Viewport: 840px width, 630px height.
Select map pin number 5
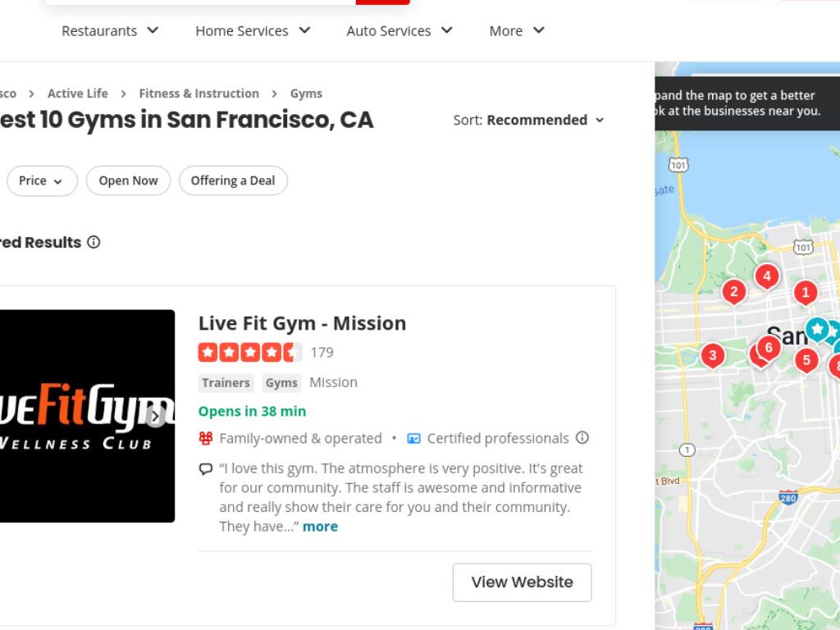click(806, 361)
